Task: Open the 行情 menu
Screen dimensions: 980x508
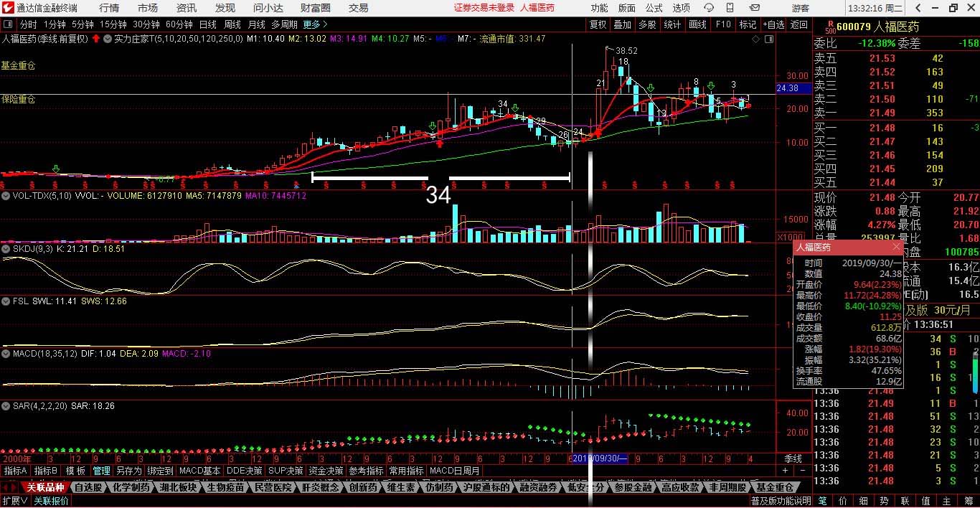Action: pos(109,8)
